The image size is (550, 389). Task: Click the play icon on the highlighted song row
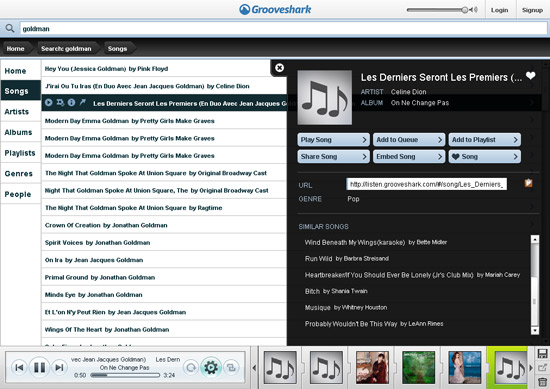click(49, 102)
